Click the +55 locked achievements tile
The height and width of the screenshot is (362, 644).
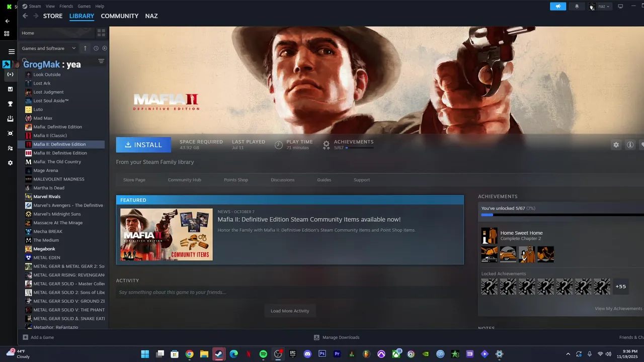coord(621,287)
